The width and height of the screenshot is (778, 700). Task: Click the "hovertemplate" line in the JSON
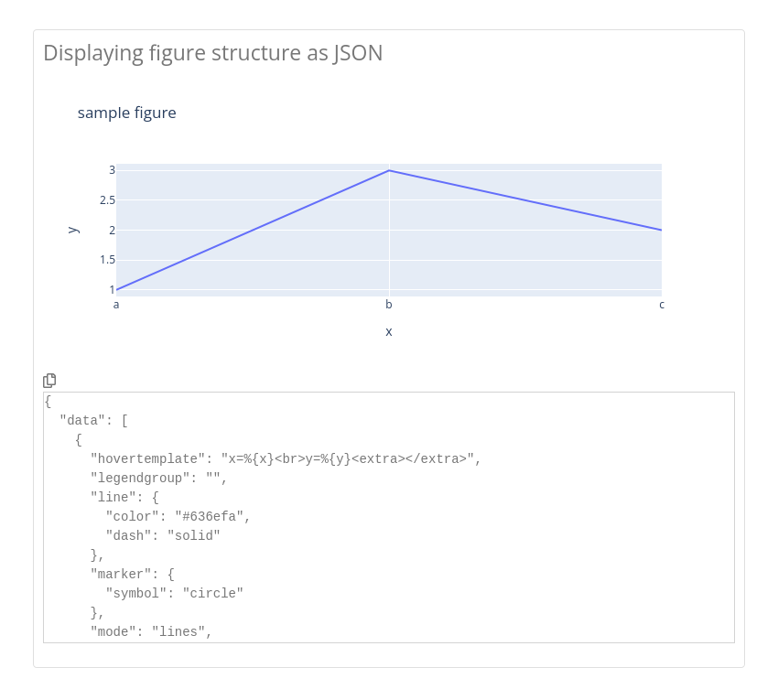click(x=285, y=458)
